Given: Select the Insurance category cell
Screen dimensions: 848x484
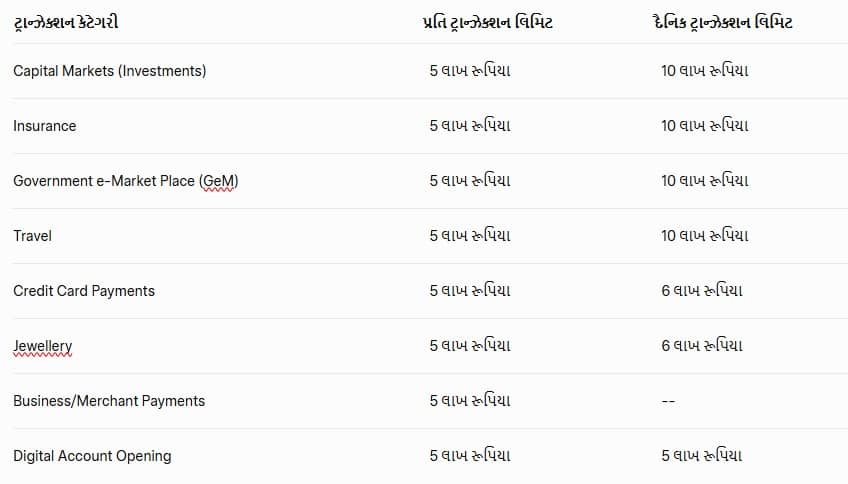Looking at the screenshot, I should pyautogui.click(x=45, y=126).
